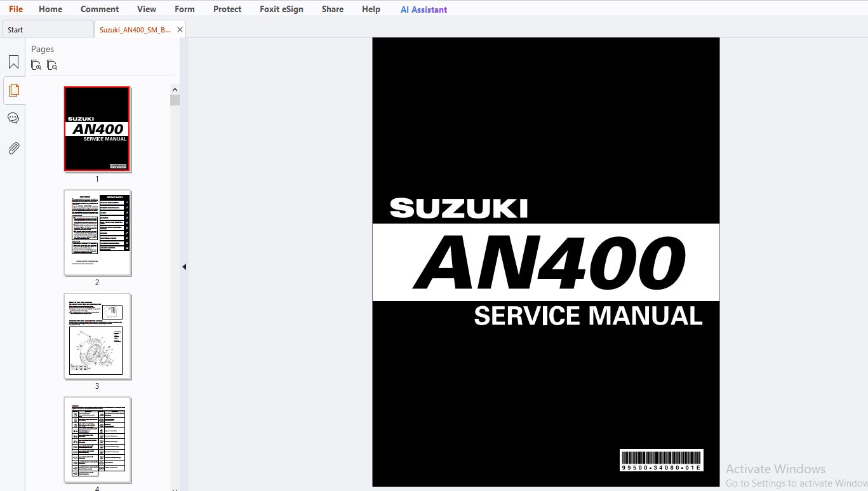Click the page number 1 label
Image resolution: width=868 pixels, height=491 pixels.
(97, 179)
